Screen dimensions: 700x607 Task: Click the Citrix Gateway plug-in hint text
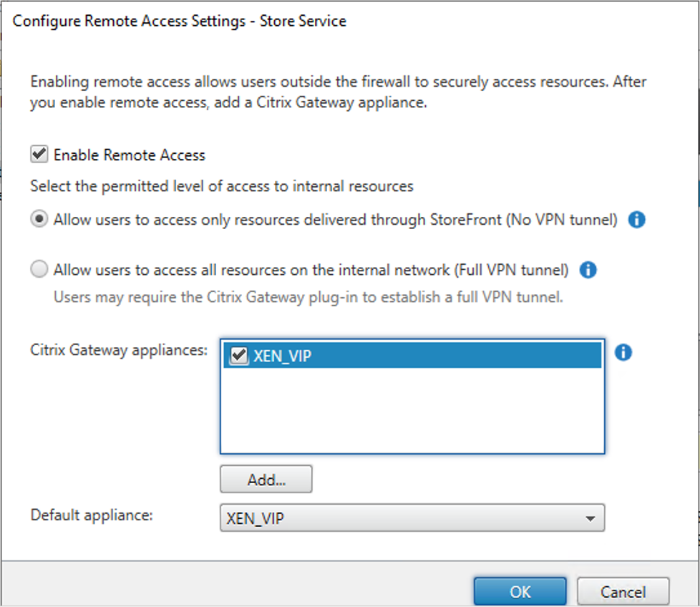308,296
